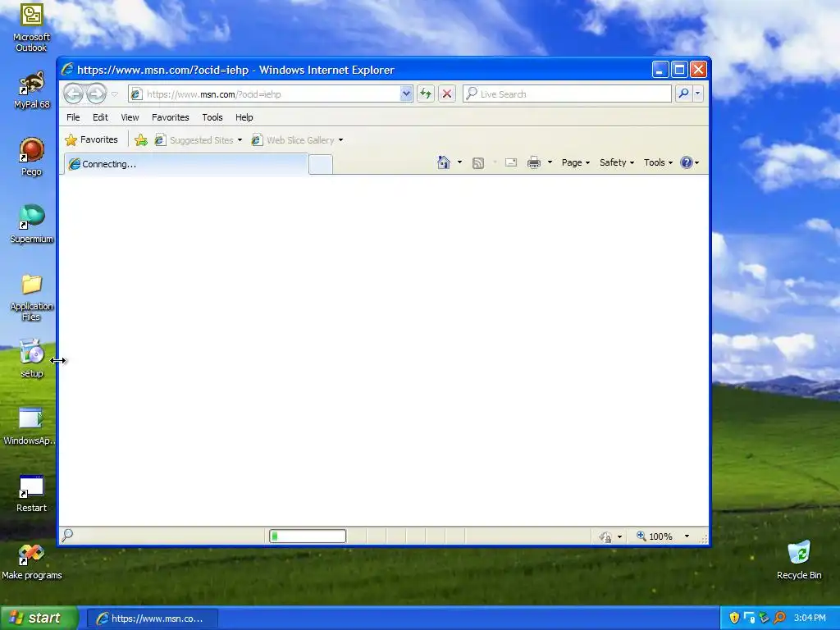Click the 100% zoom level button
This screenshot has width=840, height=630.
(x=654, y=536)
